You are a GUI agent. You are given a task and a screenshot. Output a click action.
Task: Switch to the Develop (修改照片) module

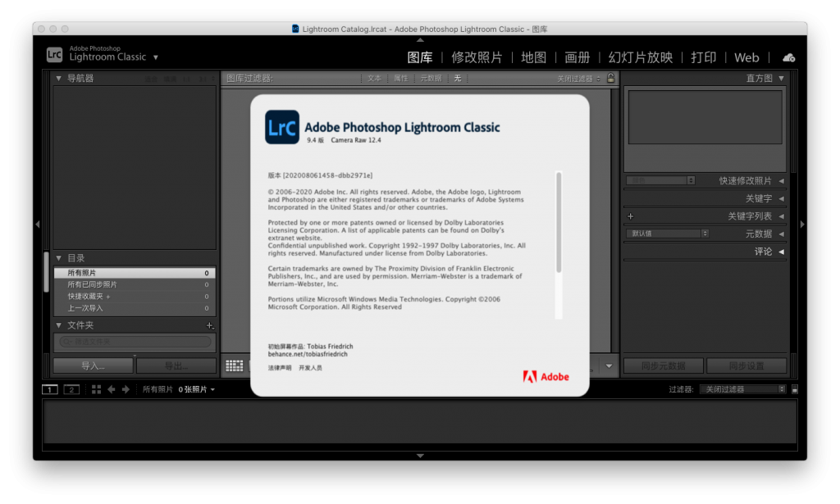477,57
